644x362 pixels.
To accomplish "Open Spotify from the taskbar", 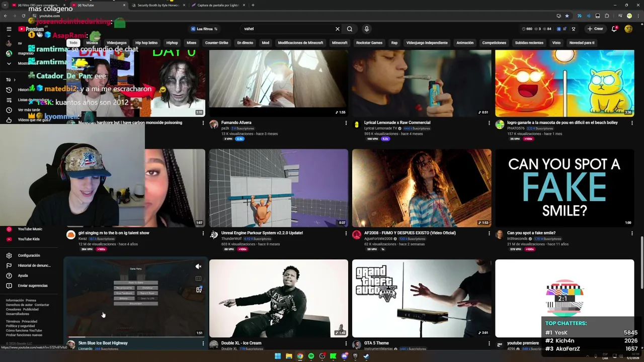I will 311,356.
